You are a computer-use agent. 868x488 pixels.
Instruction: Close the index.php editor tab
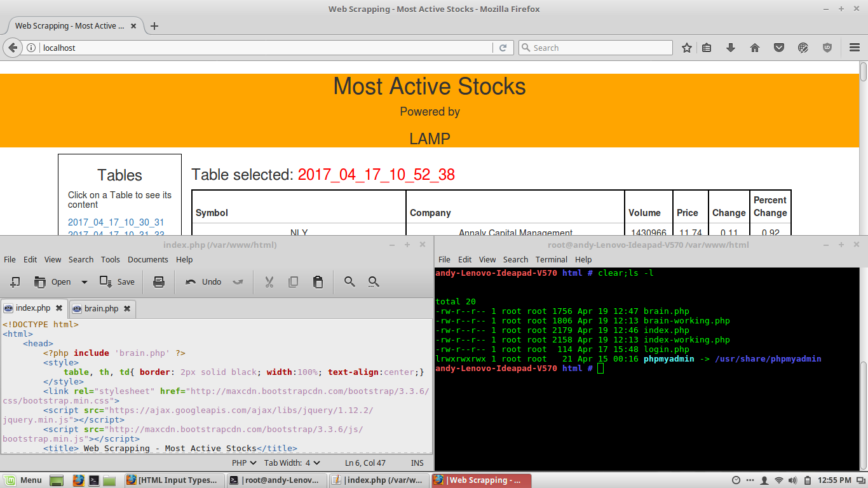[59, 308]
